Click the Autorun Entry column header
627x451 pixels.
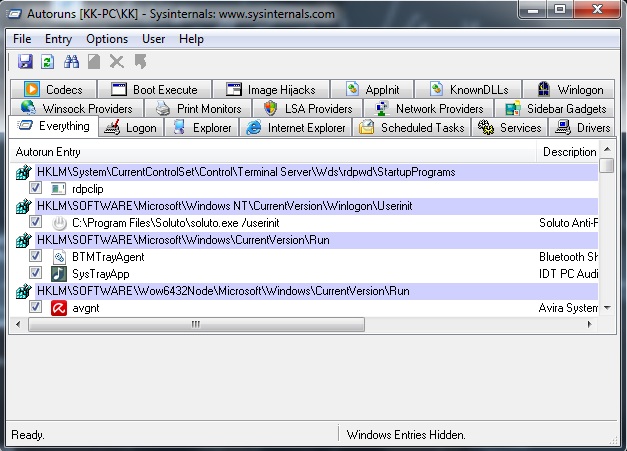(272, 152)
